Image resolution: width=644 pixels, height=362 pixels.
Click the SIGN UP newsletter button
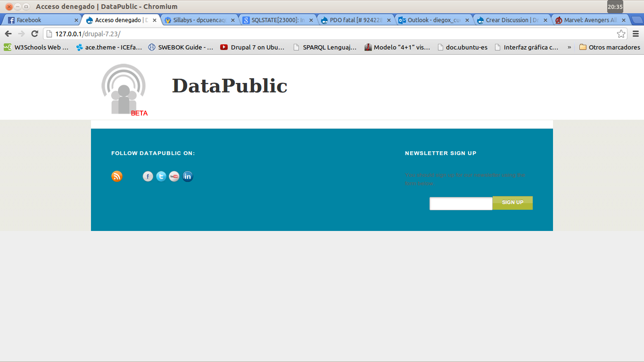click(512, 203)
